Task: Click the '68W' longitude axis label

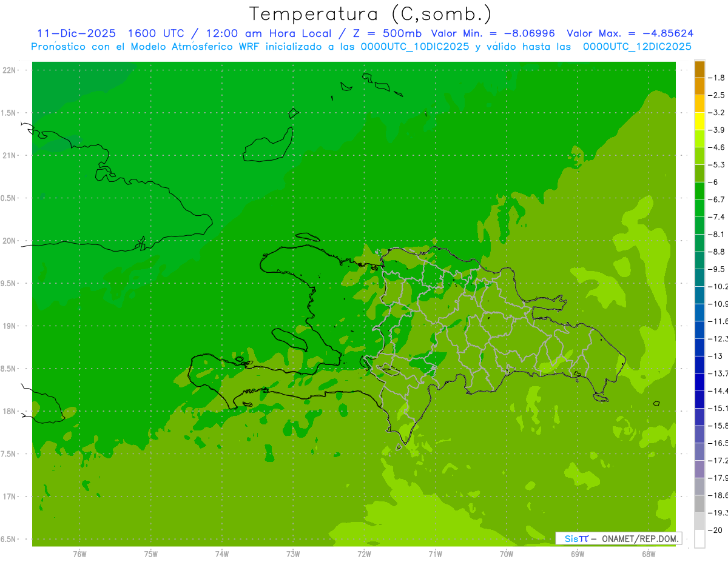Action: [x=649, y=554]
